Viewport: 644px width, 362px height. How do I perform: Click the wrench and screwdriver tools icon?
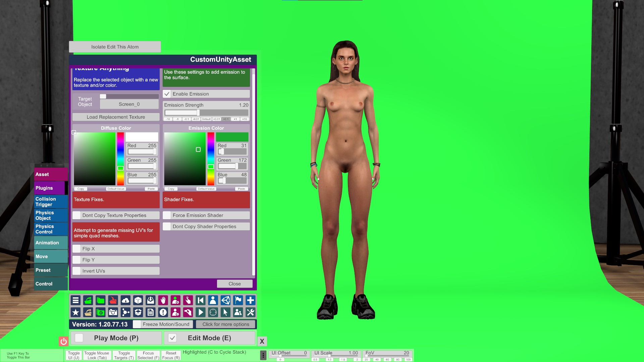coord(250,313)
